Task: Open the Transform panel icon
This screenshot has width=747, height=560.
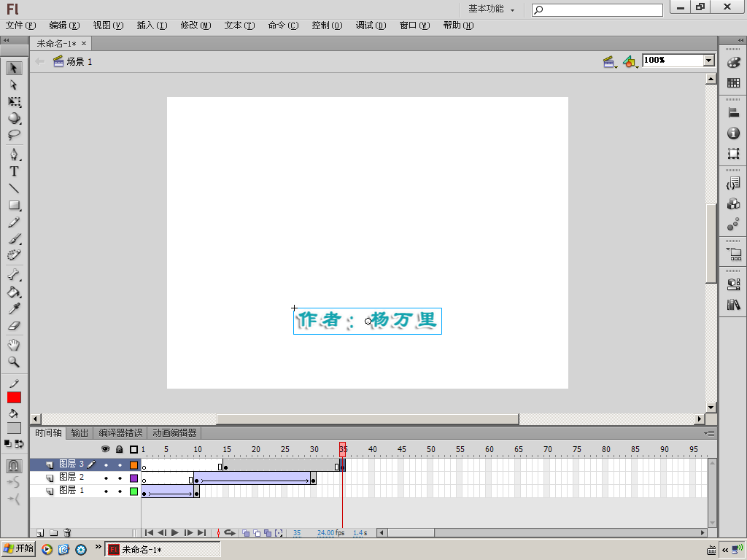Action: [x=733, y=153]
